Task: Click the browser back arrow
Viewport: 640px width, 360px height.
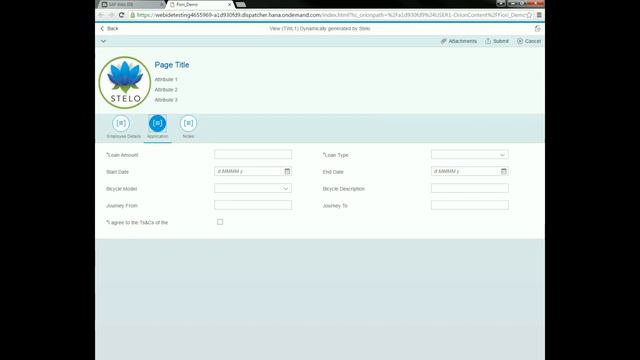Action: pos(101,15)
